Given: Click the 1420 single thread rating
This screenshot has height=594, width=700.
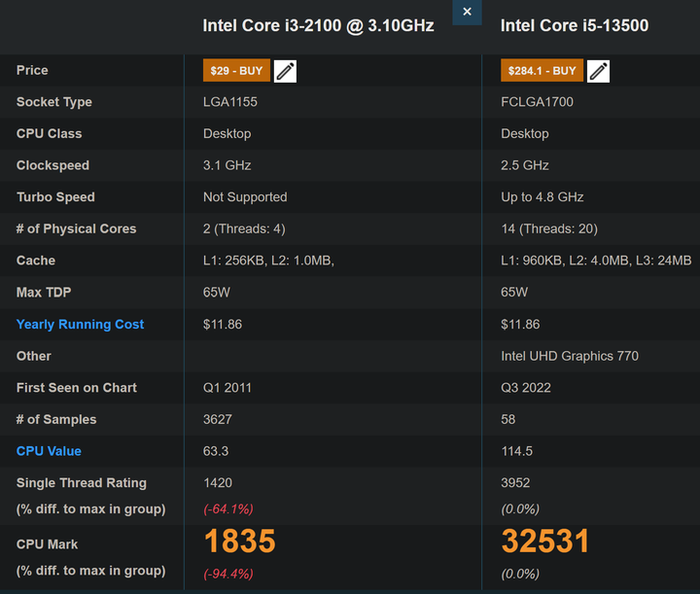Looking at the screenshot, I should [218, 483].
